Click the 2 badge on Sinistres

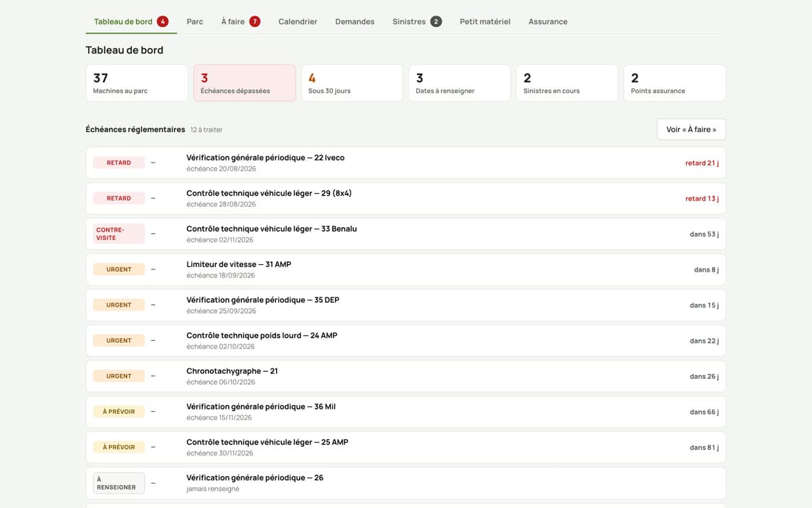(x=436, y=22)
